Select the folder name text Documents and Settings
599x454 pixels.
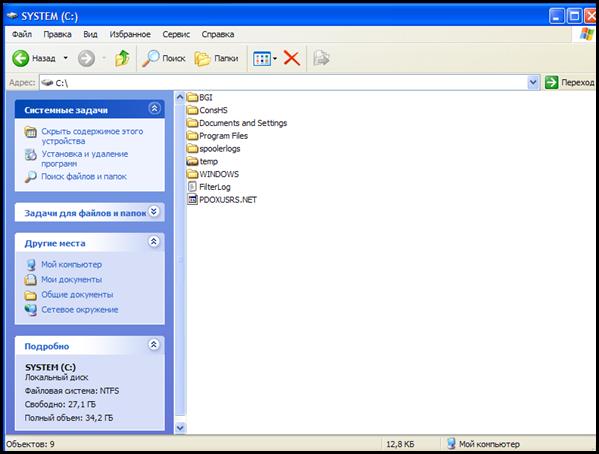tap(243, 123)
